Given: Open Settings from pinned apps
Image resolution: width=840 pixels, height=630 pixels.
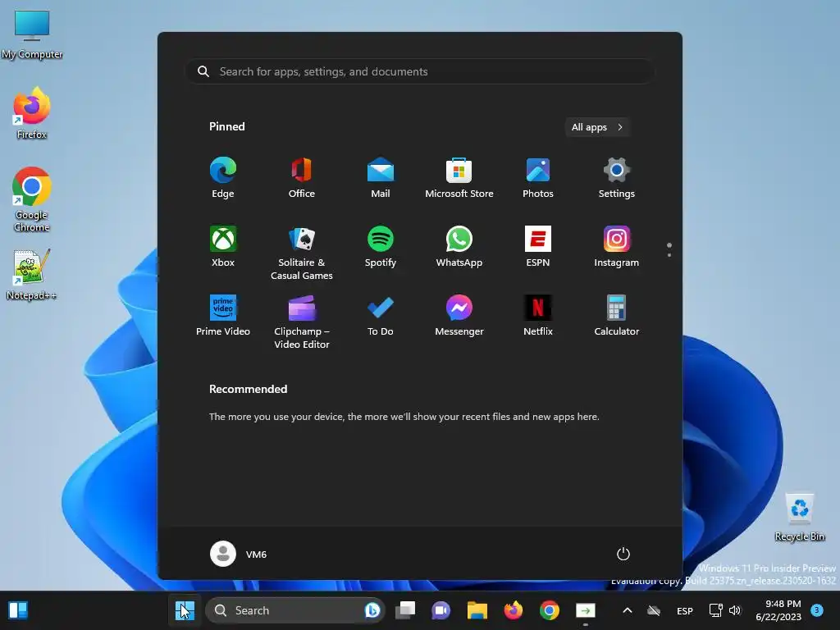Looking at the screenshot, I should point(617,178).
